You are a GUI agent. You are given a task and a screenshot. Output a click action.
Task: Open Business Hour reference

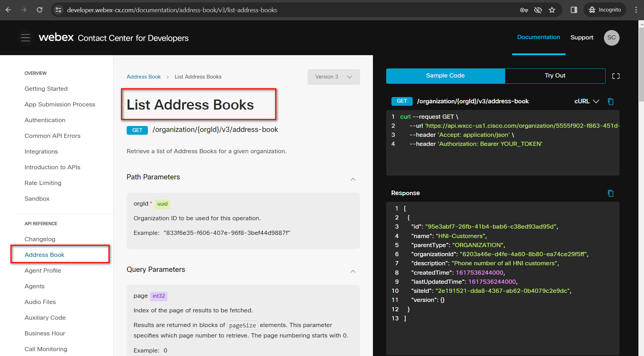click(45, 333)
